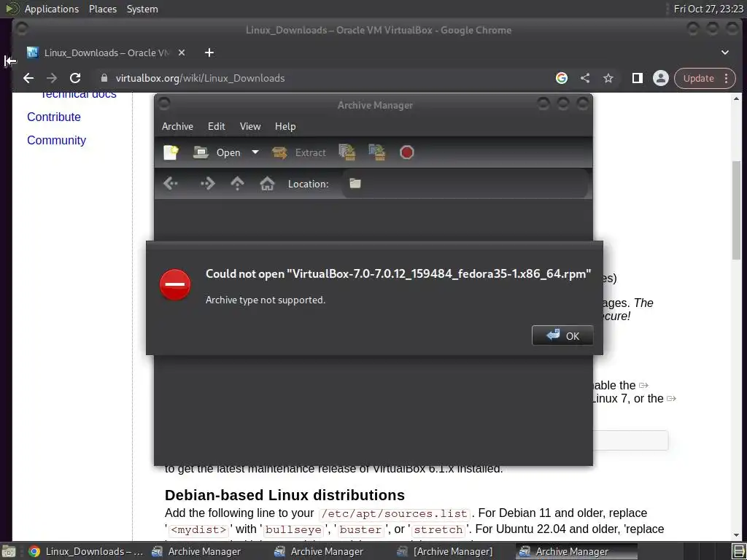Click the red error icon in dialog
The width and height of the screenshot is (747, 560).
[x=175, y=284]
